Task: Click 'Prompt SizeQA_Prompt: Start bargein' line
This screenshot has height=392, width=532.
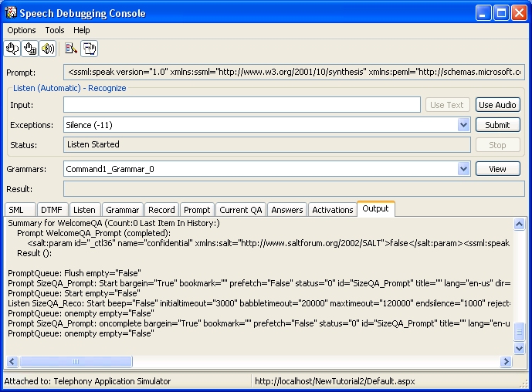Action: (x=259, y=283)
